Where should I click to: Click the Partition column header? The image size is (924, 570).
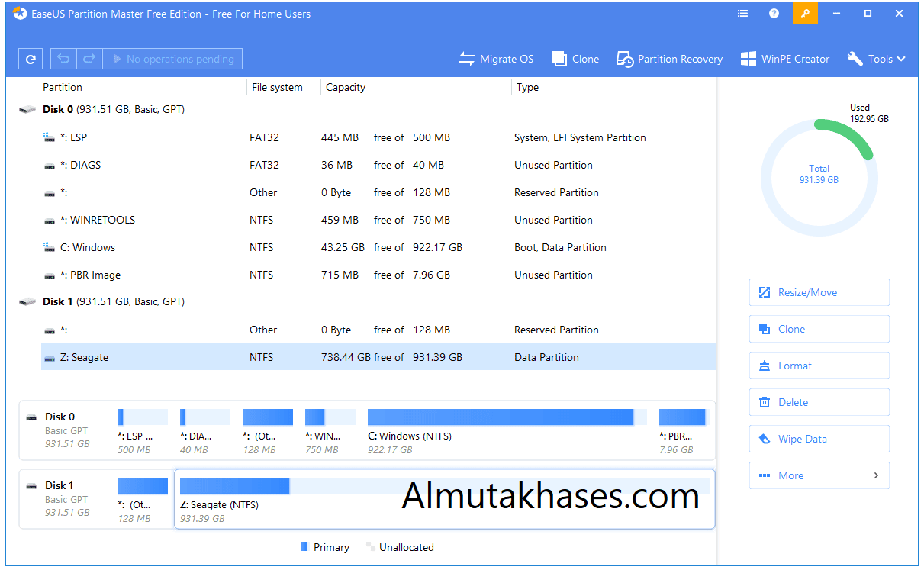(x=63, y=87)
